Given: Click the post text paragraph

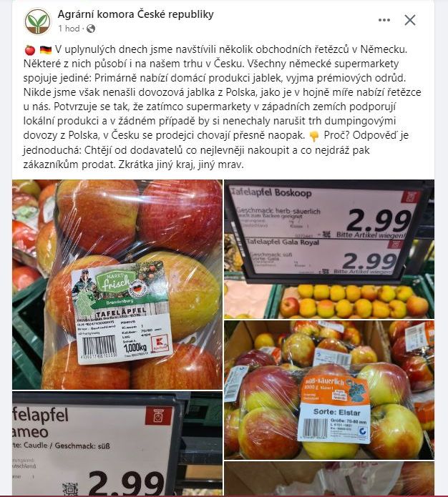Looking at the screenshot, I should click(222, 107).
